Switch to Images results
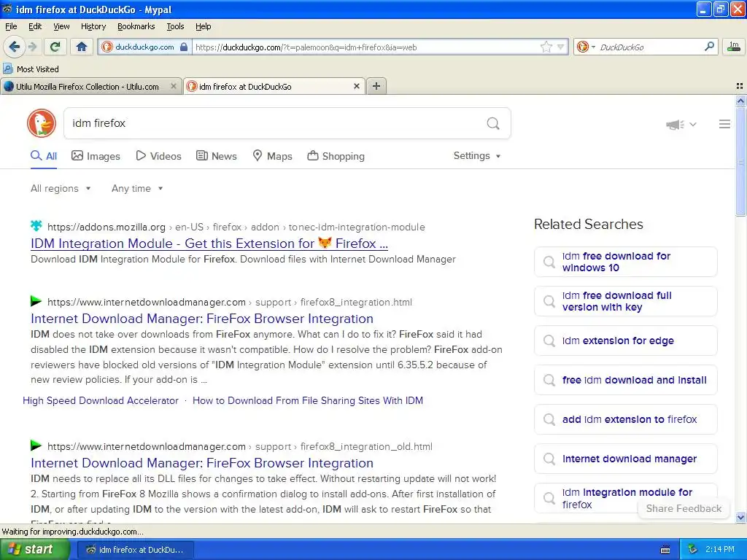The height and width of the screenshot is (560, 747). 96,156
